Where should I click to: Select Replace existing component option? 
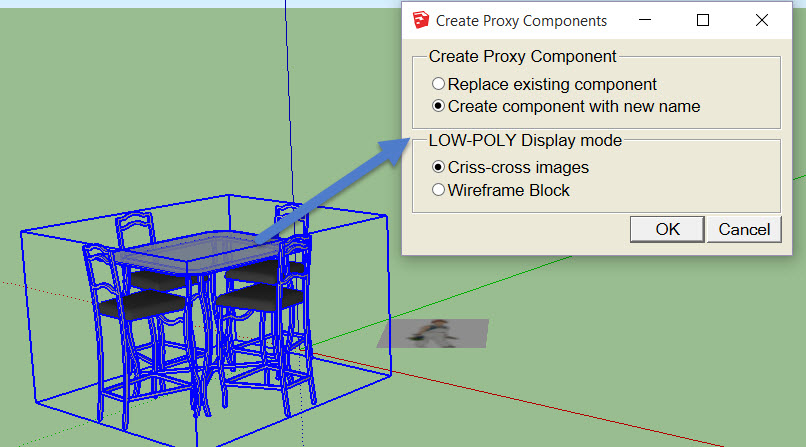click(x=438, y=85)
